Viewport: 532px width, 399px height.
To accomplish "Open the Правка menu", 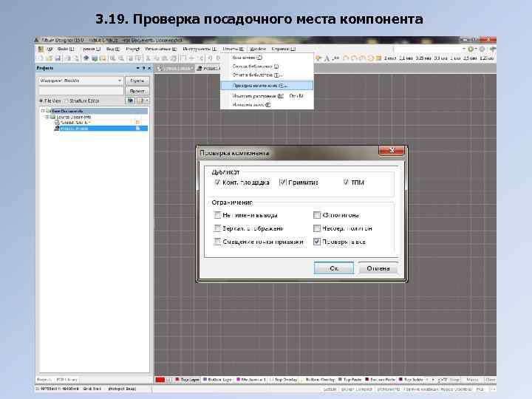I will tap(92, 50).
